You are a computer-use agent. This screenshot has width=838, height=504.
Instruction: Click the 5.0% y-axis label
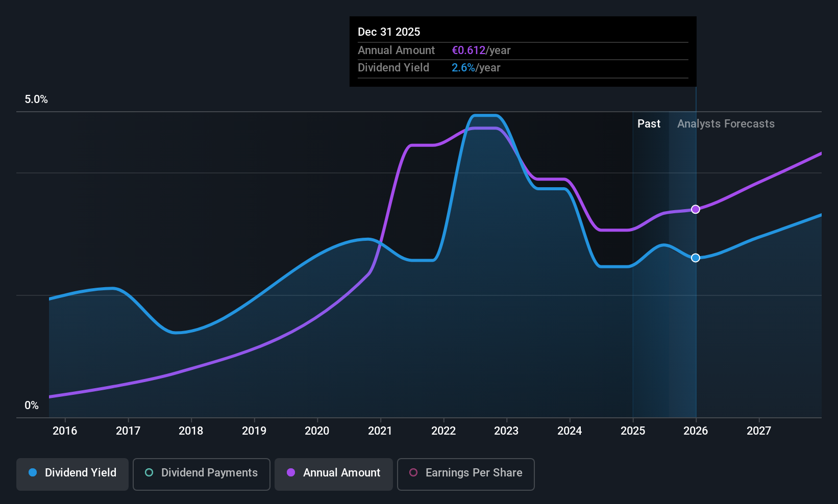point(36,99)
